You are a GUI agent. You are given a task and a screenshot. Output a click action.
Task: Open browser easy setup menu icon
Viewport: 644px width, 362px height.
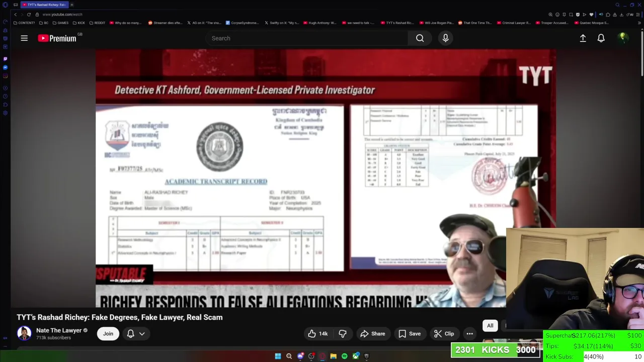tap(639, 15)
